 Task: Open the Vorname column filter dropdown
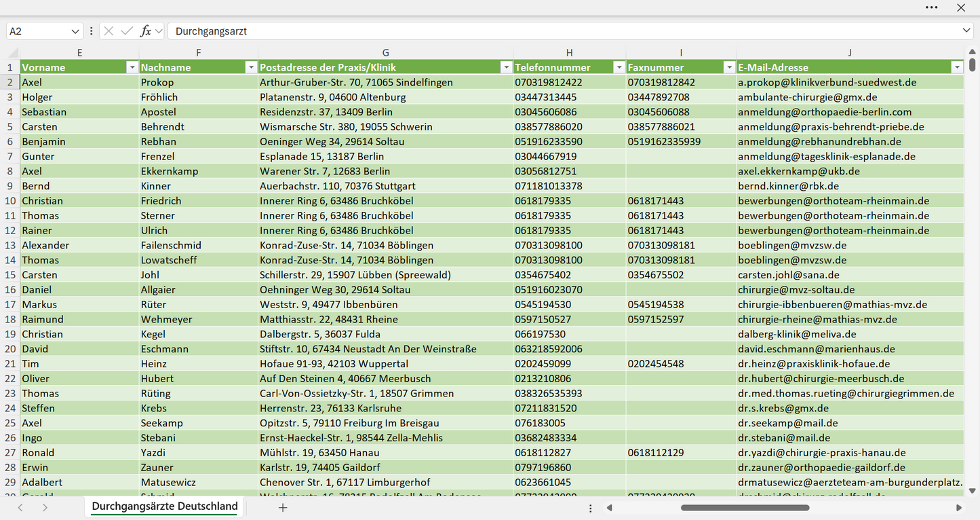click(x=132, y=67)
